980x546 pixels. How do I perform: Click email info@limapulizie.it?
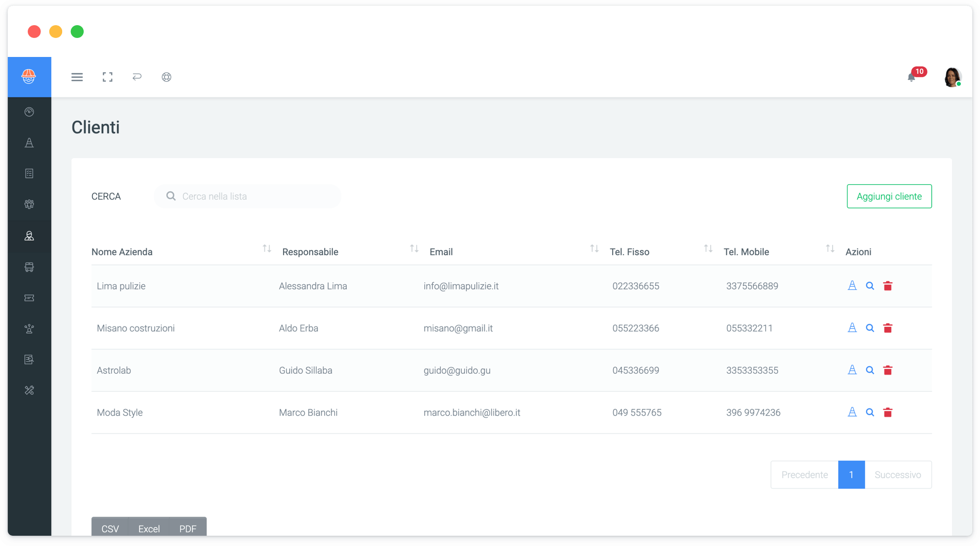pos(461,286)
